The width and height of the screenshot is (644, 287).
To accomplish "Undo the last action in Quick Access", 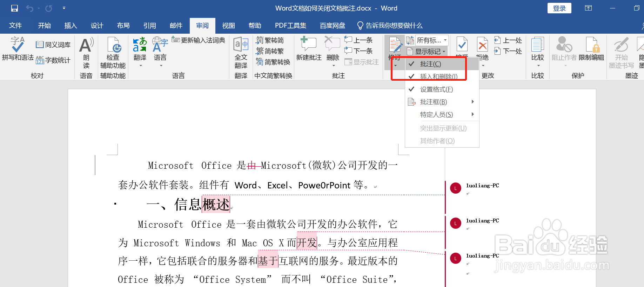I will (x=30, y=8).
